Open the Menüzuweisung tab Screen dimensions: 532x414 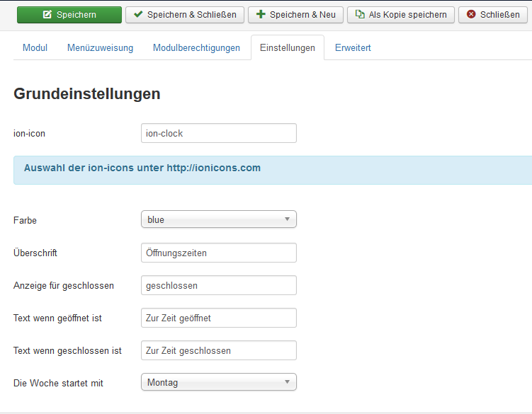point(100,48)
